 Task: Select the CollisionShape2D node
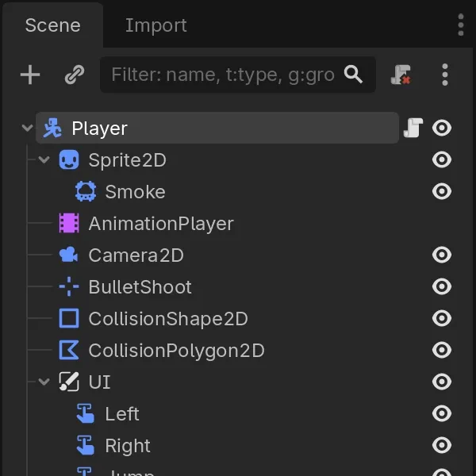168,319
